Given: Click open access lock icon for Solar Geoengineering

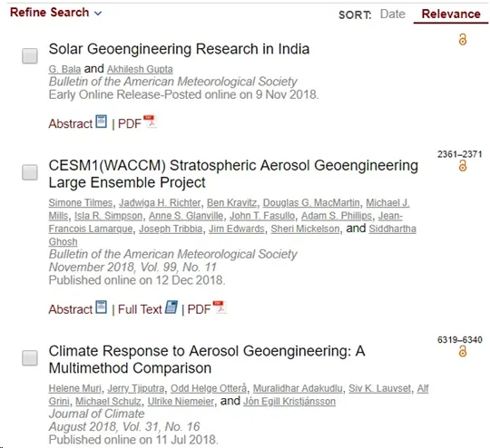Looking at the screenshot, I should point(463,40).
